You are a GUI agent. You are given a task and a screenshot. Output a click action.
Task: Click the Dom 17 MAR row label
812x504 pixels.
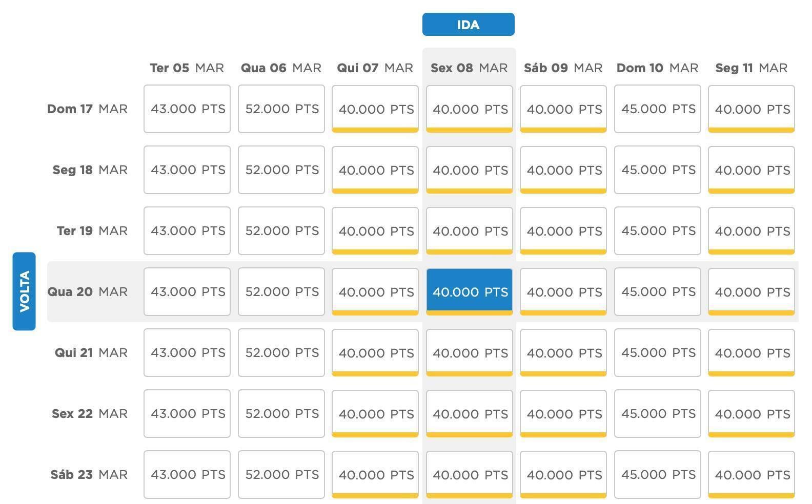pos(87,109)
